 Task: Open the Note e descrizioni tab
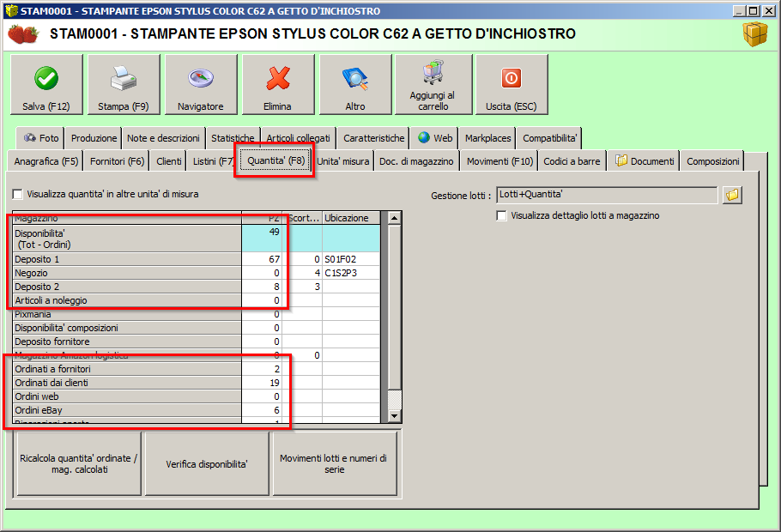pyautogui.click(x=163, y=138)
